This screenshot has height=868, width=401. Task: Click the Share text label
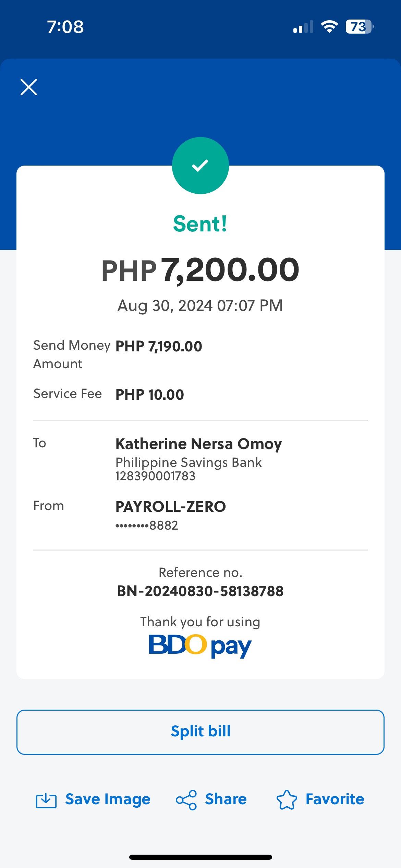click(226, 799)
